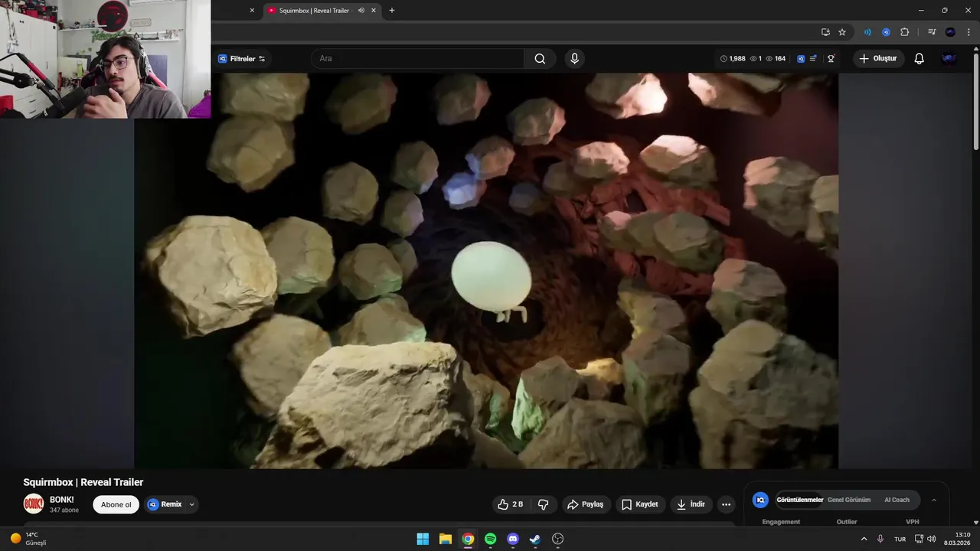Click the Squirmbox | Reveal Trailer video title

[x=83, y=482]
